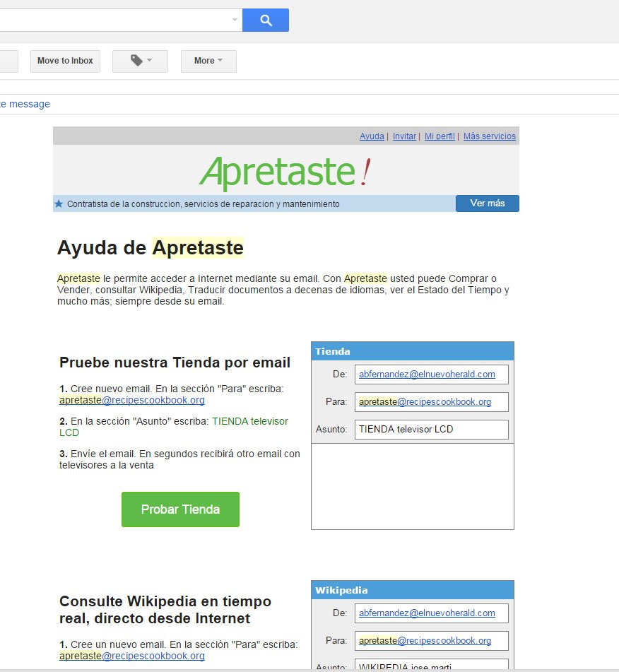Open the Mi perfil link
This screenshot has width=619, height=672.
point(440,136)
